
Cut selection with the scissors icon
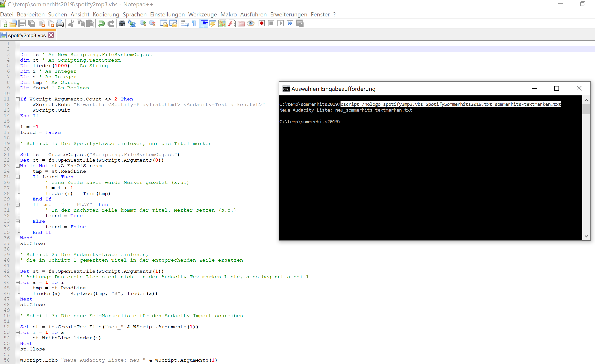pos(71,23)
